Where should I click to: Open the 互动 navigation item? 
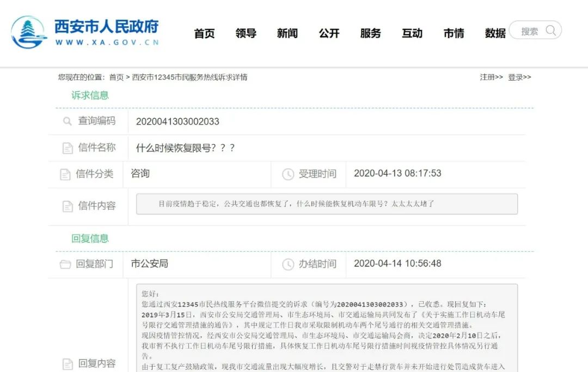tap(412, 33)
